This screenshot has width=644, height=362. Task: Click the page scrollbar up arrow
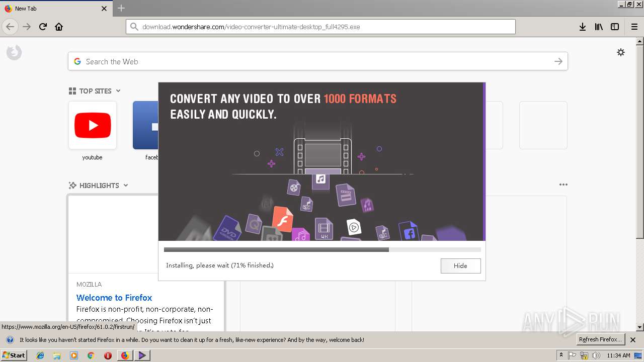[x=639, y=42]
